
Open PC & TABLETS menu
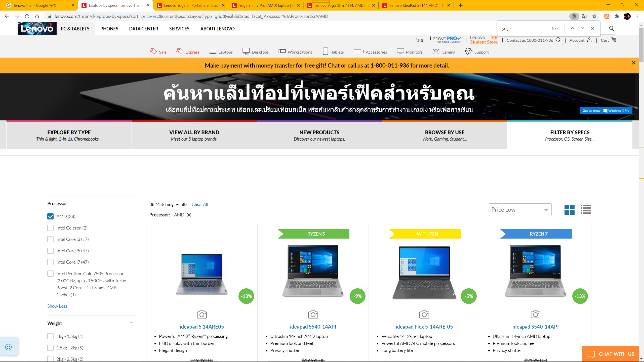75,29
